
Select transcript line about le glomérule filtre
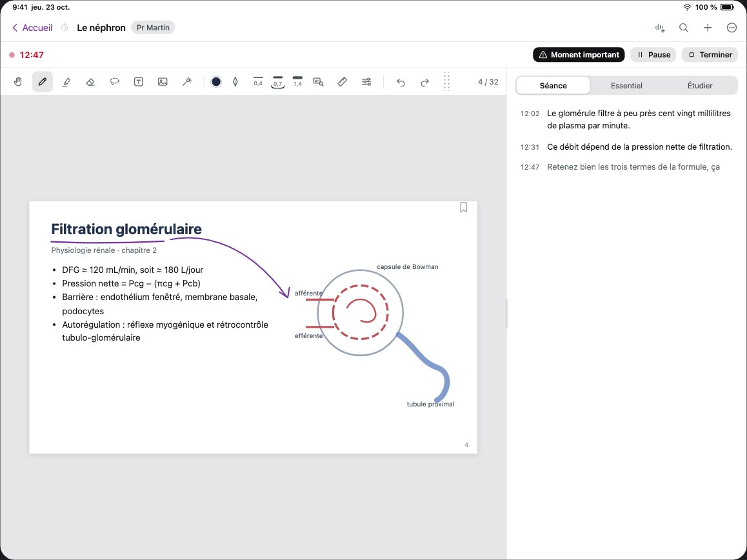tap(639, 119)
